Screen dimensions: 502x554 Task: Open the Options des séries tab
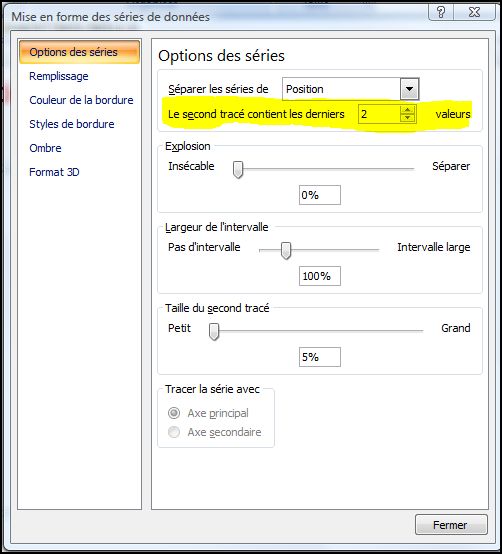pyautogui.click(x=79, y=52)
